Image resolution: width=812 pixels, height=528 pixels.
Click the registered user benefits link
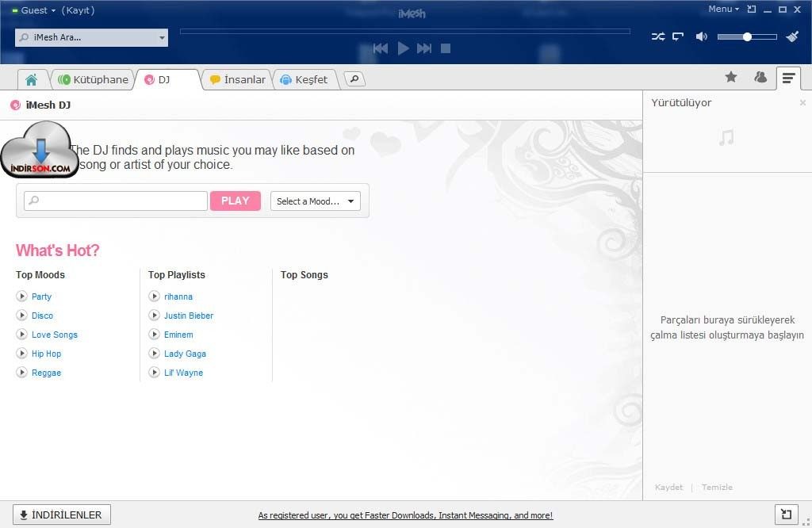[x=405, y=515]
